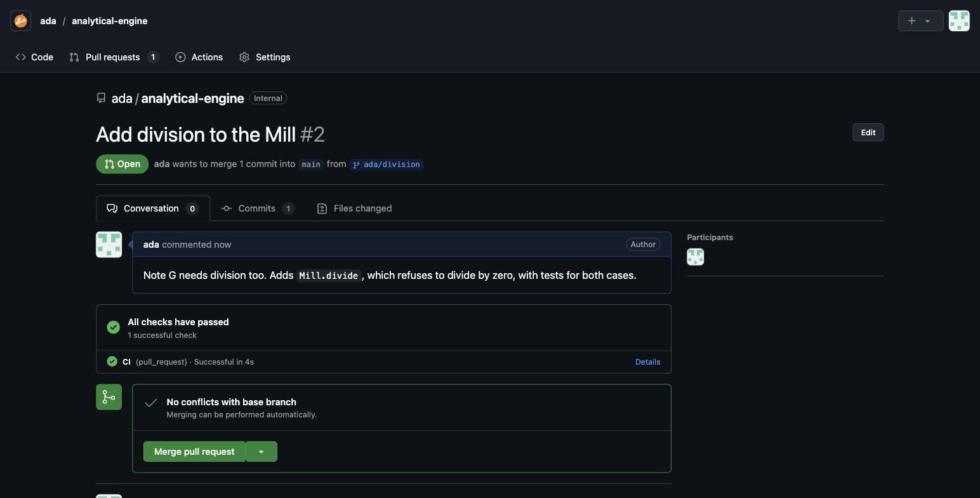This screenshot has width=980, height=498.
Task: Click the Merge pull request button
Action: click(194, 452)
